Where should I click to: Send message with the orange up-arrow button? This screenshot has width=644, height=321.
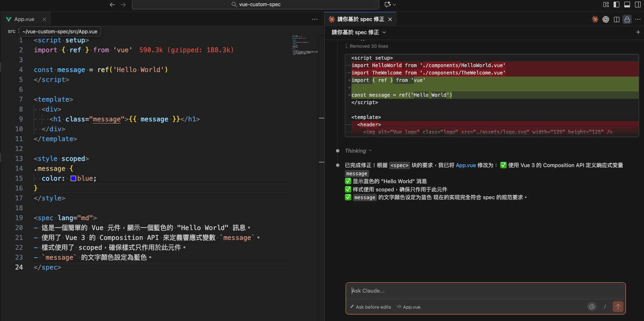[x=618, y=307]
